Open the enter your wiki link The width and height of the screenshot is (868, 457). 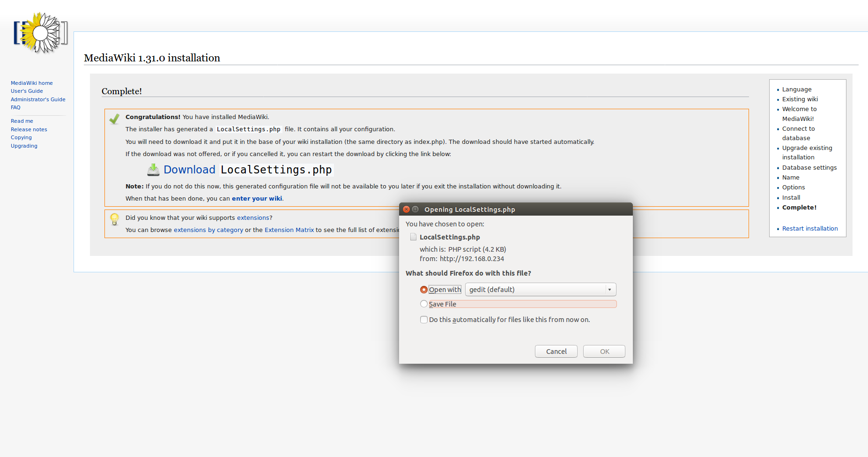click(x=257, y=199)
